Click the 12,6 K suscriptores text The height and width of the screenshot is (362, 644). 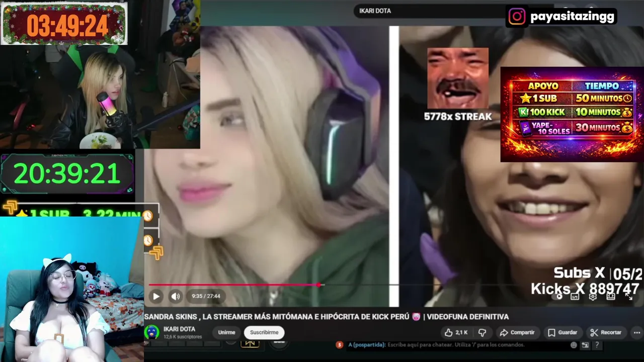183,337
